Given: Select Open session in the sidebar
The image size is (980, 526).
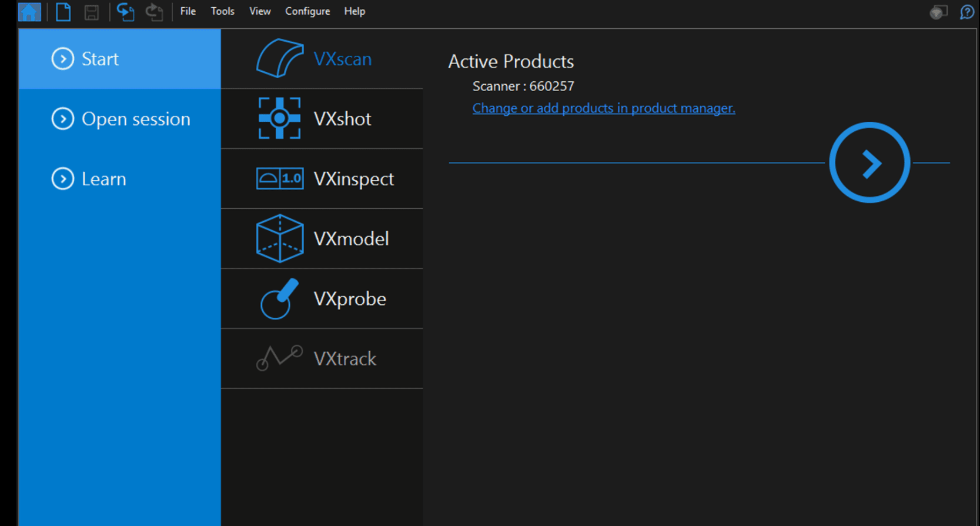Looking at the screenshot, I should click(x=119, y=119).
